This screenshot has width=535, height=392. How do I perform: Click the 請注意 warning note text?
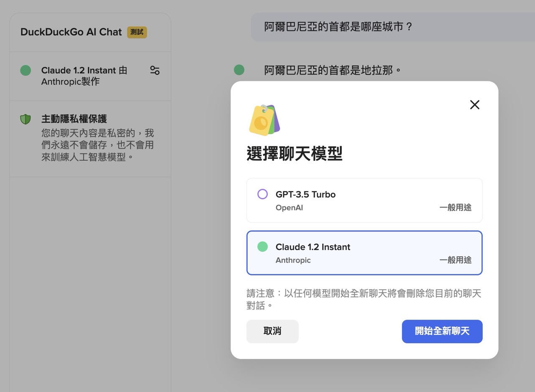click(x=364, y=299)
